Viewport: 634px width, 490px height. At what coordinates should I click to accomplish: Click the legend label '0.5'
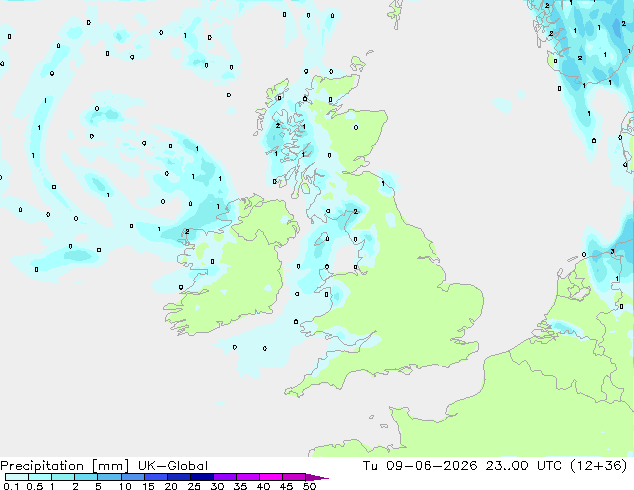(x=34, y=486)
